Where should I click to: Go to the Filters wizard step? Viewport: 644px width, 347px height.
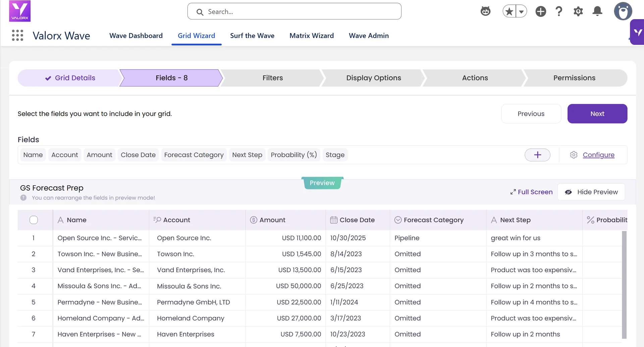click(x=272, y=78)
